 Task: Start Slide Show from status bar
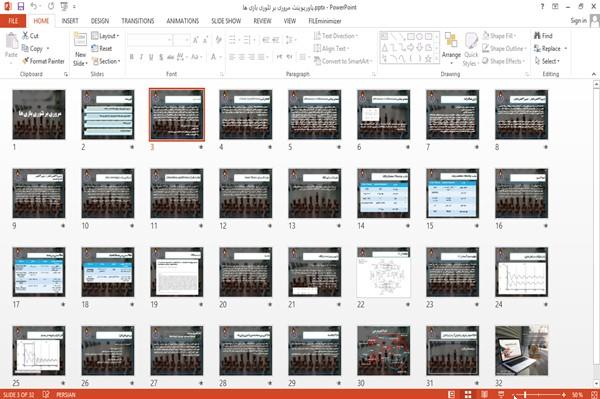coord(501,394)
